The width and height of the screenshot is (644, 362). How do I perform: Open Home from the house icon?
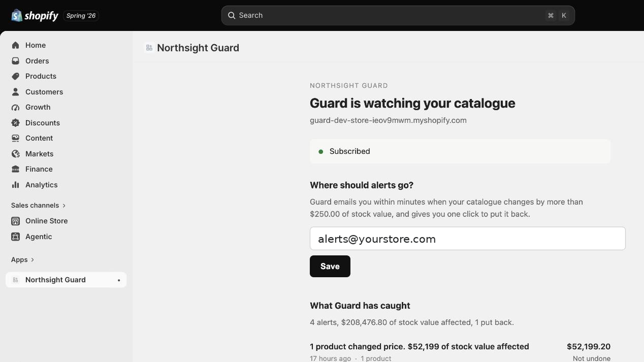point(15,45)
